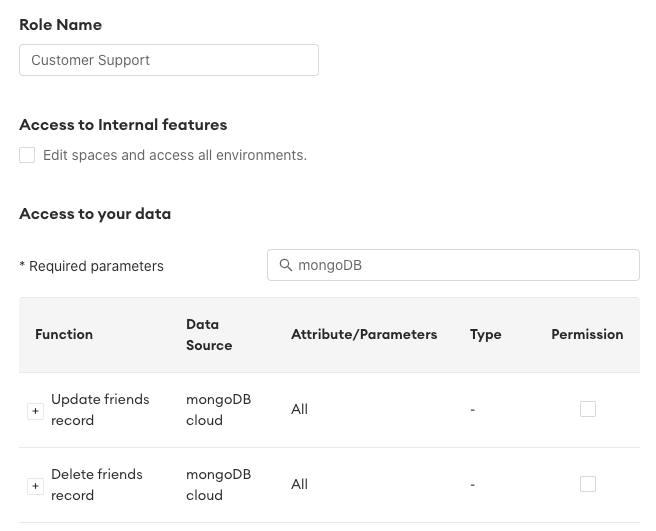
Task: Click mongoDB cloud in Delete friends row
Action: tap(218, 485)
